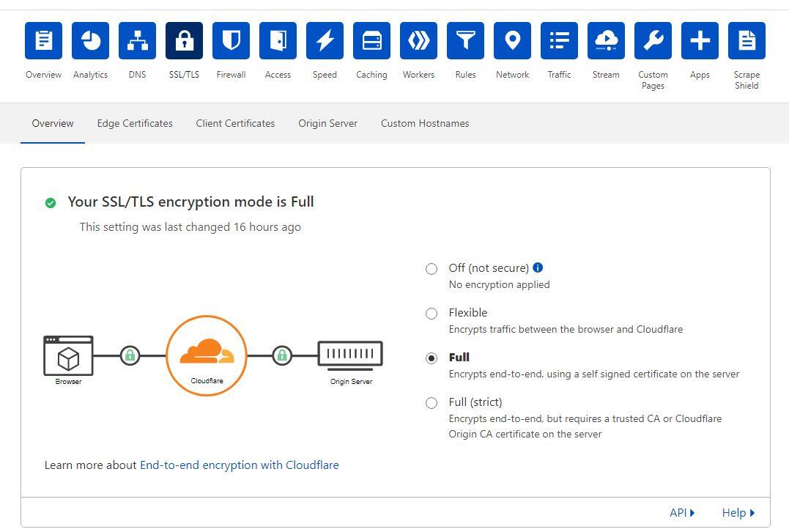Open the Network location pin icon

pos(512,41)
